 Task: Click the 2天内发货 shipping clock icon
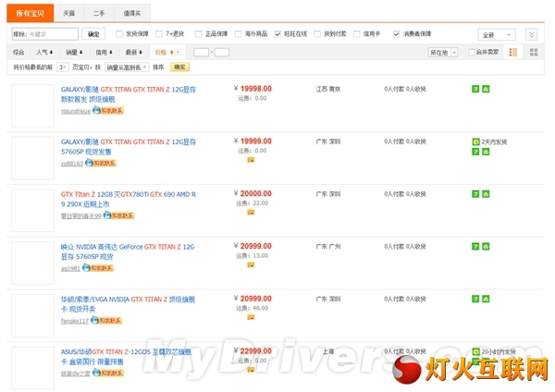[x=475, y=141]
